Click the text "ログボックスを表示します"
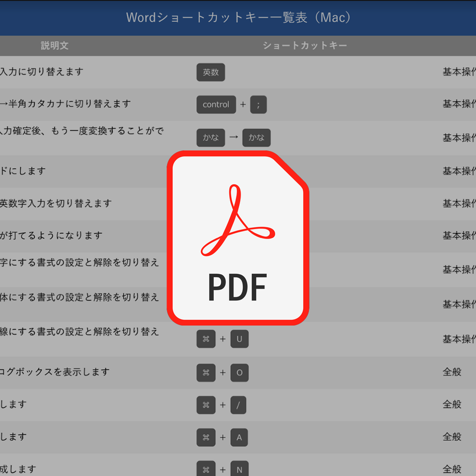 (55, 371)
